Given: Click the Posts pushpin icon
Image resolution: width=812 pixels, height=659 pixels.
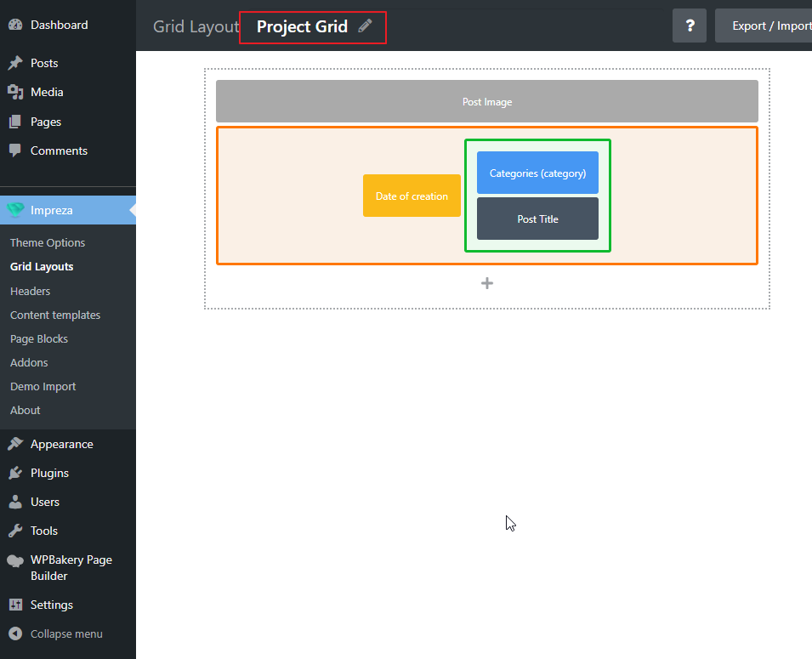Looking at the screenshot, I should click(15, 63).
